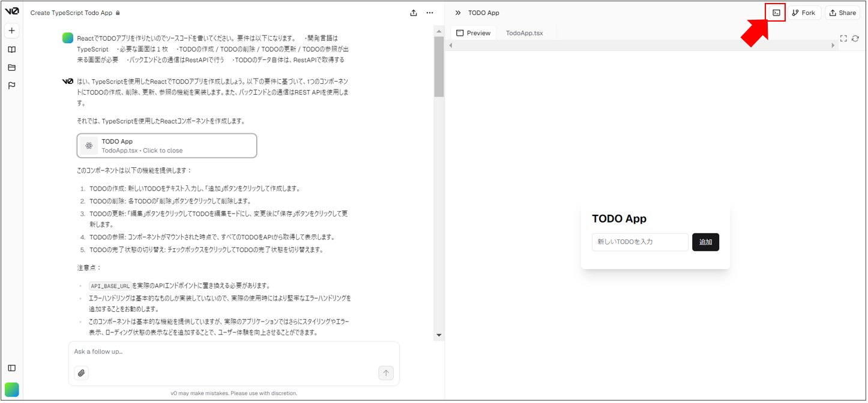Viewport: 868px width, 403px height.
Task: Click the preview scrollbar left arrow
Action: click(451, 46)
